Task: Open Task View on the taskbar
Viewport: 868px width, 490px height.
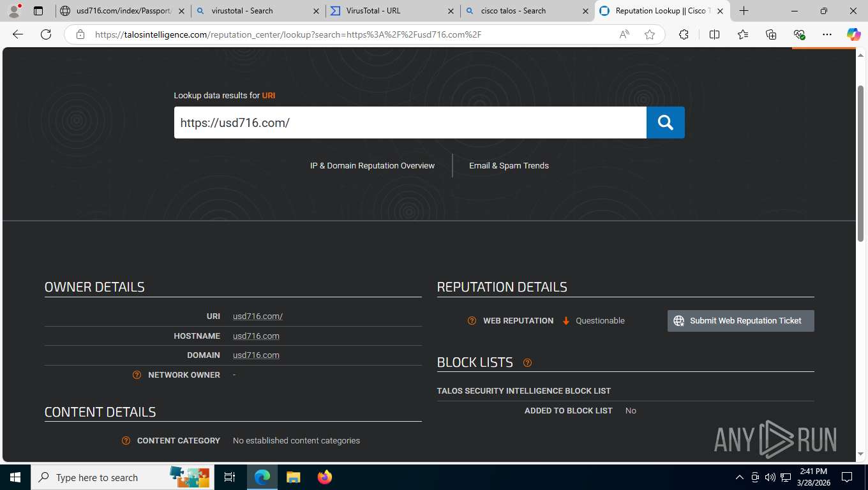Action: pyautogui.click(x=230, y=477)
